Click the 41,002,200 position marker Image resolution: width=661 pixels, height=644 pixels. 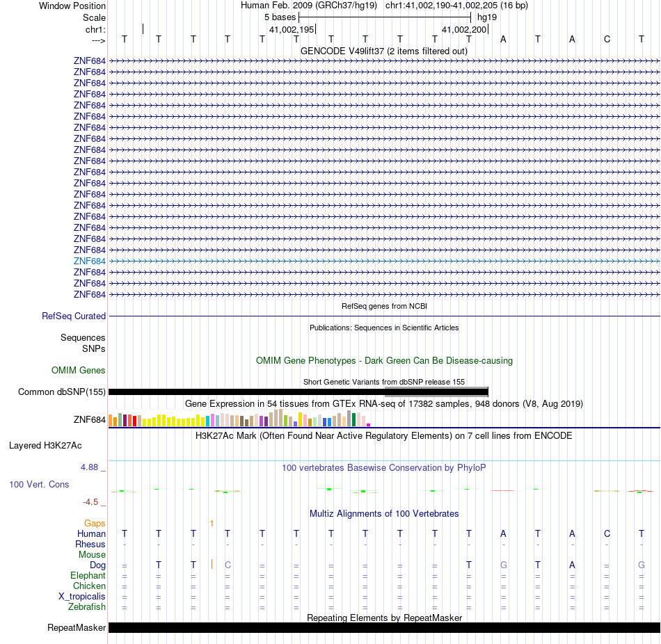coord(464,29)
